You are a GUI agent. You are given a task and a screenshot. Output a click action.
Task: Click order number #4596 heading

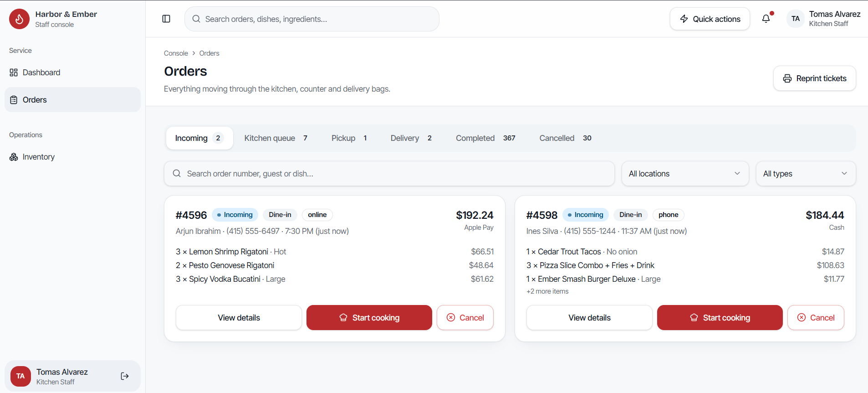point(191,215)
